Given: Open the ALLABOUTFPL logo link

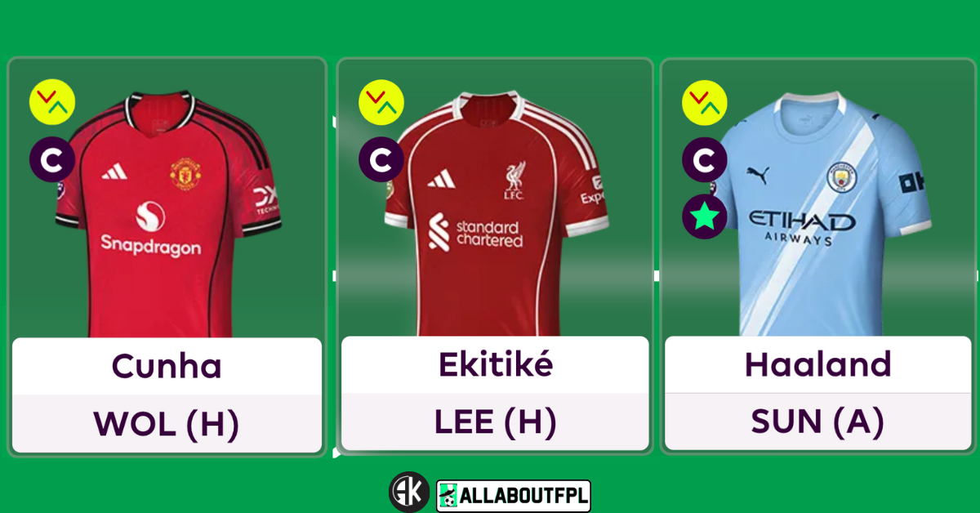Looking at the screenshot, I should [514, 496].
